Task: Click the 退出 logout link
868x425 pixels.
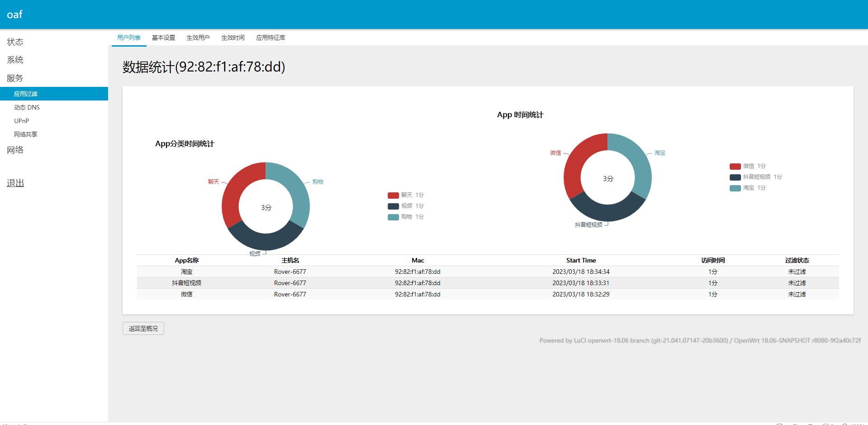Action: tap(15, 183)
